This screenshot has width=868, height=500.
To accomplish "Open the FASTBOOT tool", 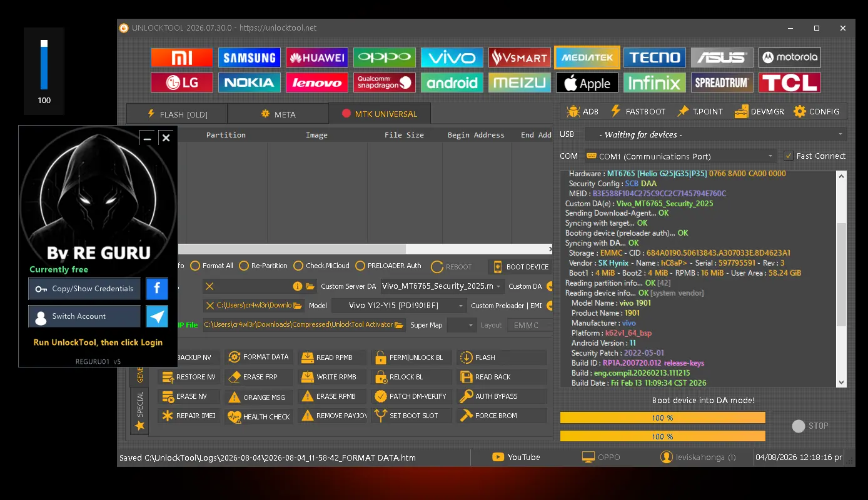I will 637,111.
